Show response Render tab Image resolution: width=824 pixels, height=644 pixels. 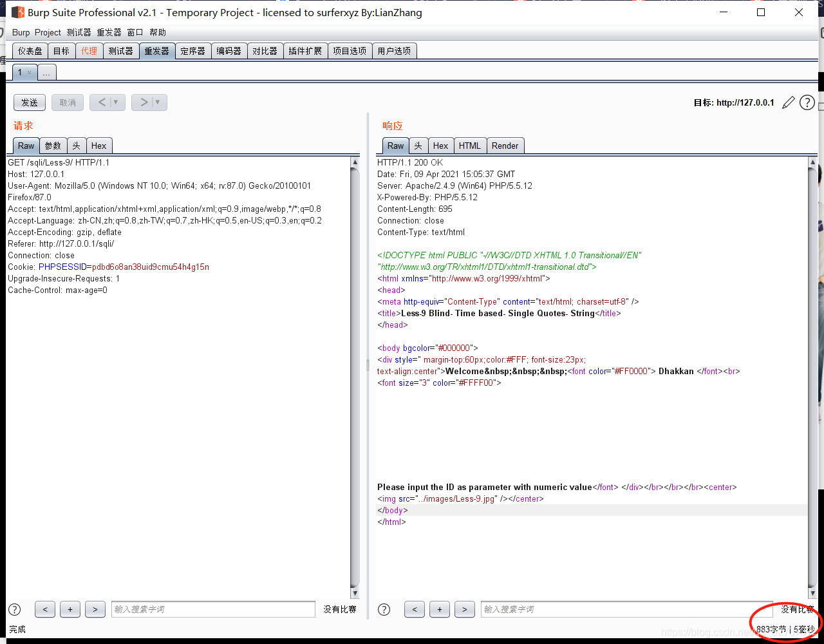pos(505,146)
